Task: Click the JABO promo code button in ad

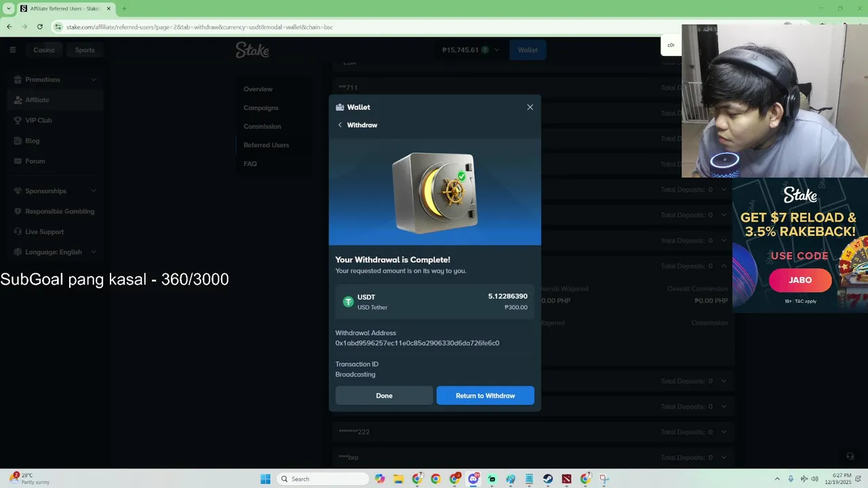Action: [x=800, y=280]
